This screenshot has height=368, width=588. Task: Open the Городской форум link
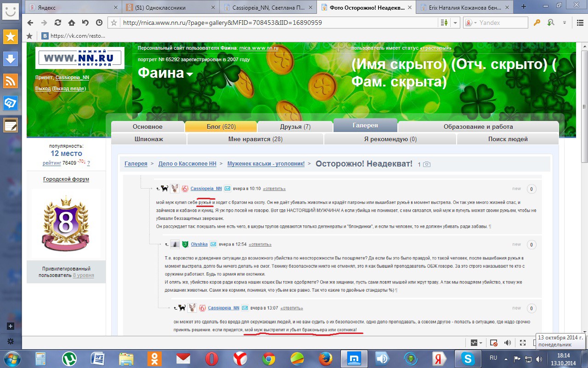coord(66,179)
